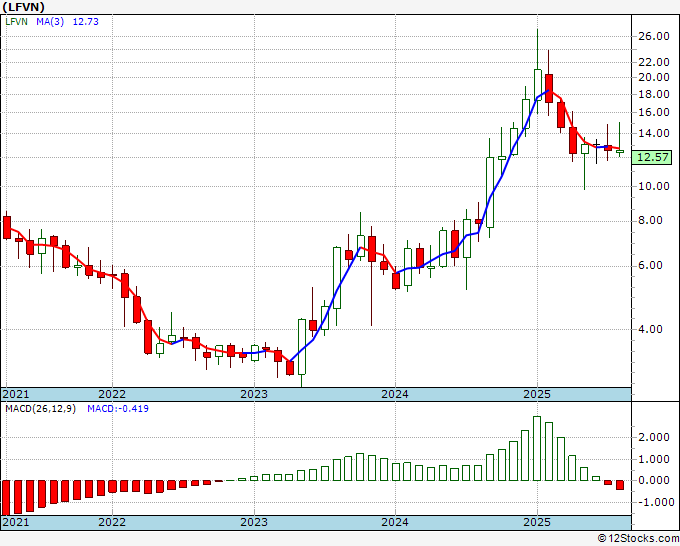The height and width of the screenshot is (546, 680).
Task: Click 2024 on the price chart timeline
Action: (395, 394)
